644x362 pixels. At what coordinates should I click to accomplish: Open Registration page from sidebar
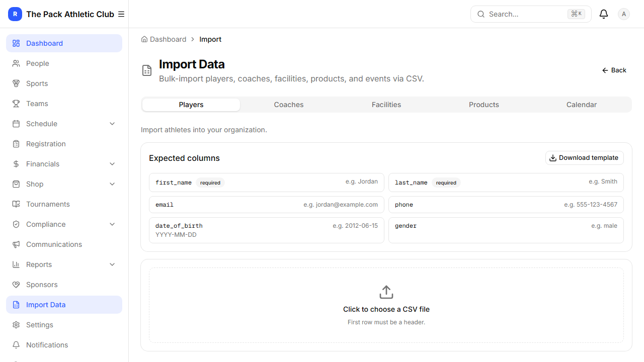coord(64,144)
